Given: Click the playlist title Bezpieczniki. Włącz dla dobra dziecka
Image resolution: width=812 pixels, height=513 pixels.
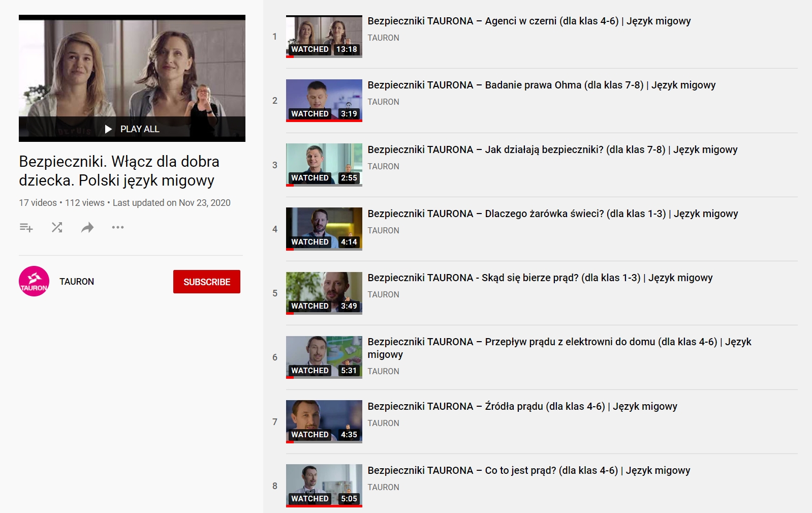Looking at the screenshot, I should click(119, 171).
